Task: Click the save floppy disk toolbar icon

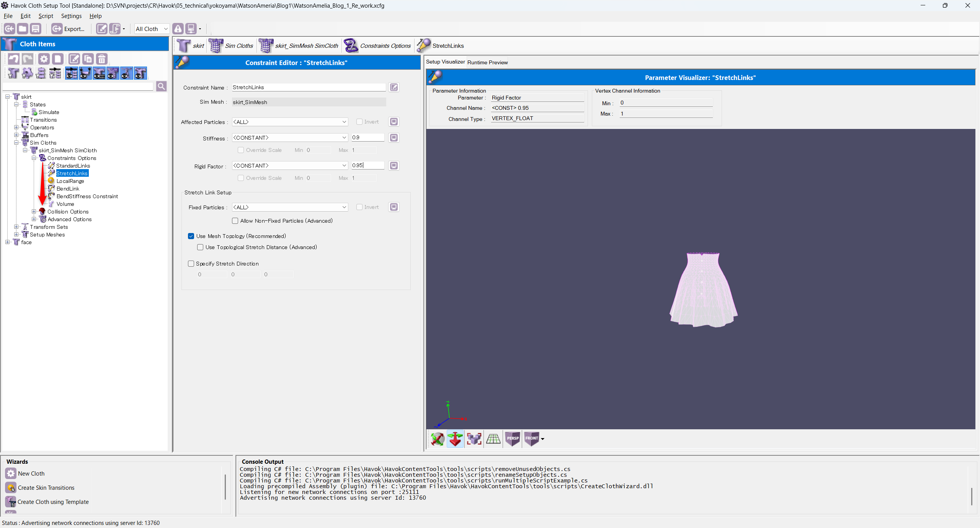Action: (x=36, y=29)
